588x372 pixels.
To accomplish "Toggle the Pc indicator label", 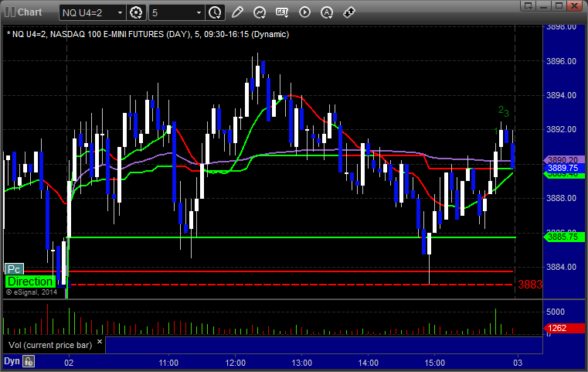I will tap(14, 269).
